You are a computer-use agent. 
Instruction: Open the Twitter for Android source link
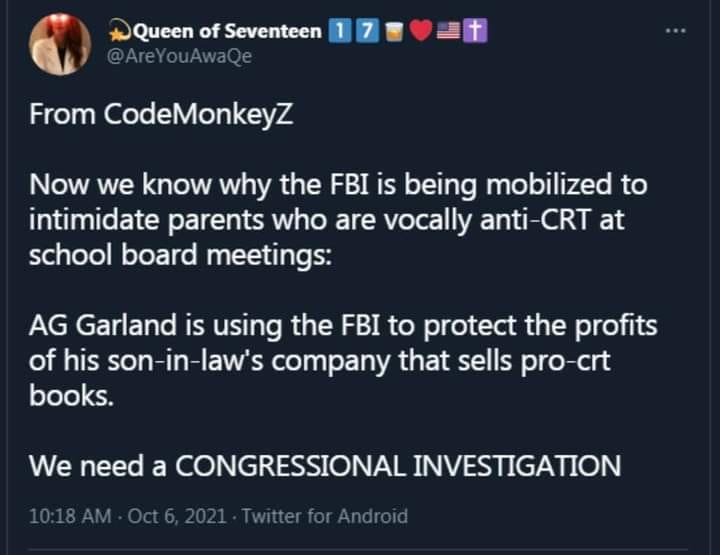pyautogui.click(x=325, y=516)
